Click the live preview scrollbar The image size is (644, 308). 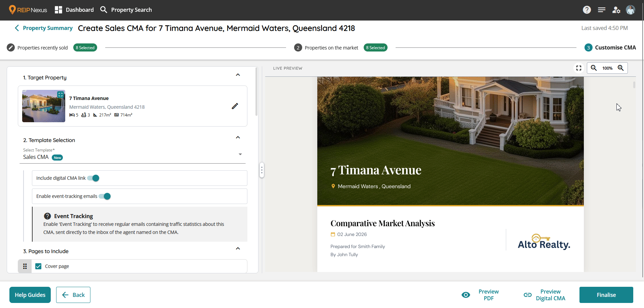point(634,84)
